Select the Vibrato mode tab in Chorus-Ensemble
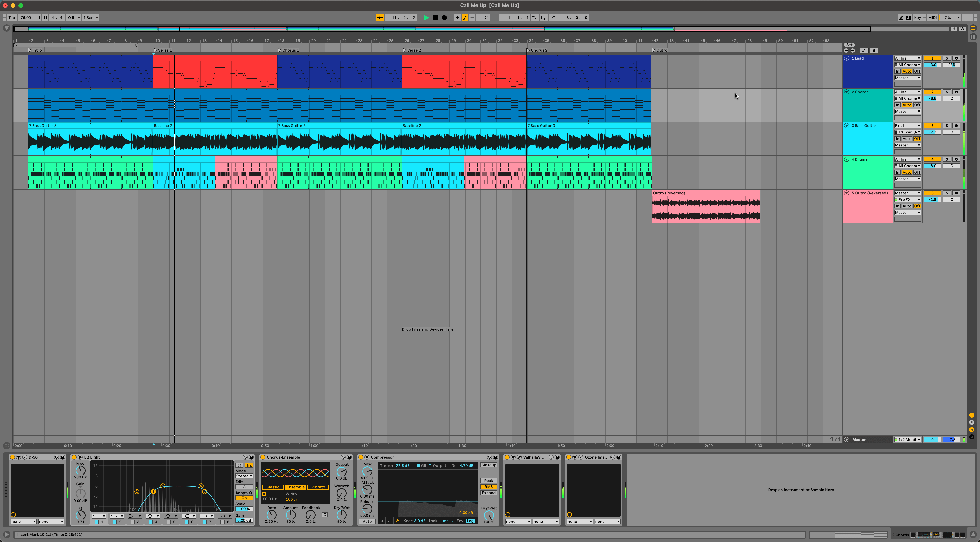Viewport: 980px width, 542px height. pyautogui.click(x=318, y=487)
